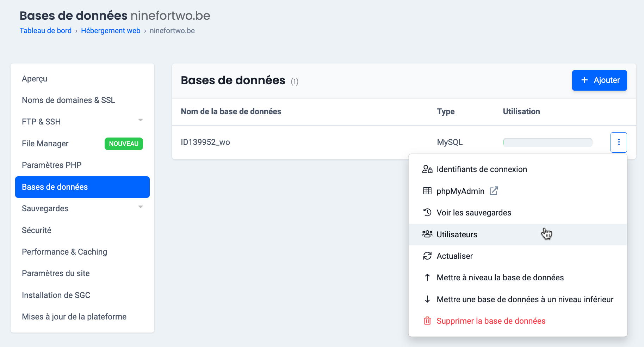Expand the FTP & SSH submenu arrow
644x347 pixels.
point(141,120)
